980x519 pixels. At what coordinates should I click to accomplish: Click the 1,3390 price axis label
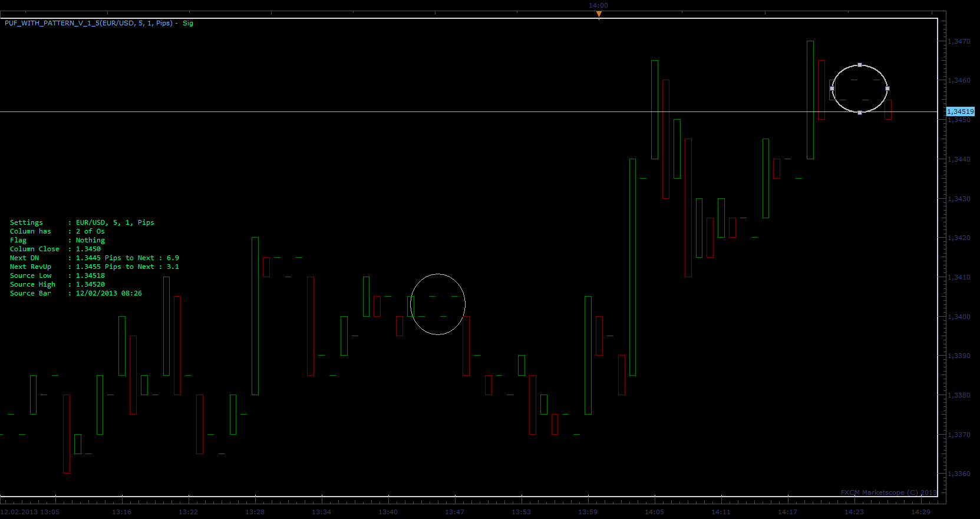click(959, 356)
